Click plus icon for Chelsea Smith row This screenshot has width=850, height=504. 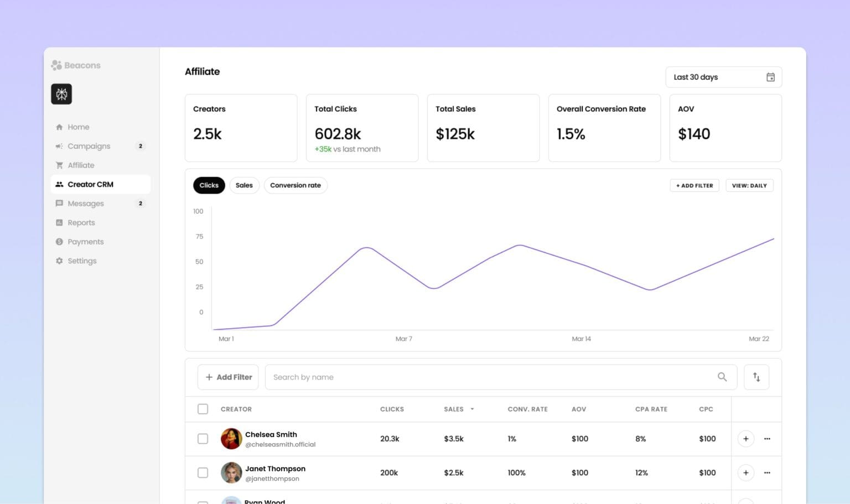[x=745, y=439]
